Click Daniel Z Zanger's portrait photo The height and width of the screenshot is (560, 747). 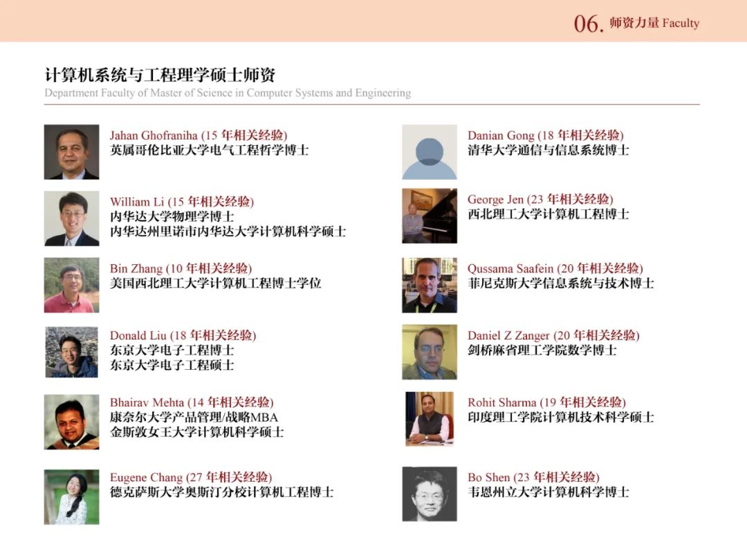click(x=430, y=352)
